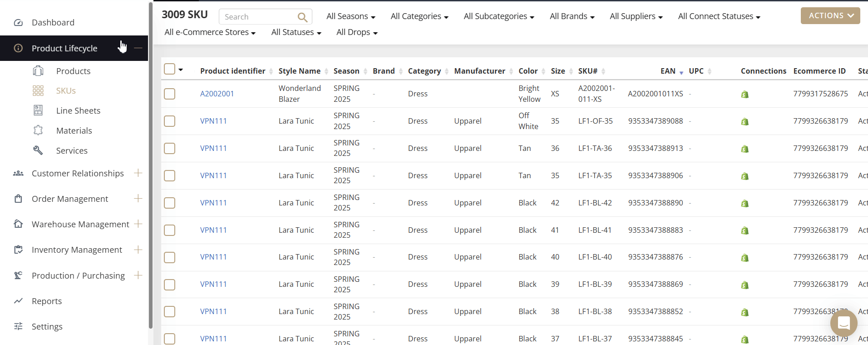Screen dimensions: 868x345
Task: Go to Settings in the sidebar
Action: click(x=47, y=326)
